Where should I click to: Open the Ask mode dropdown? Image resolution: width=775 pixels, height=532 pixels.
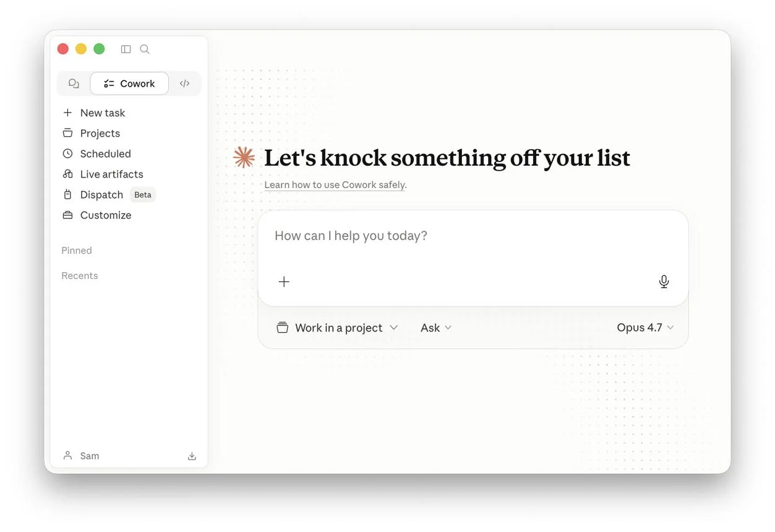click(x=436, y=328)
